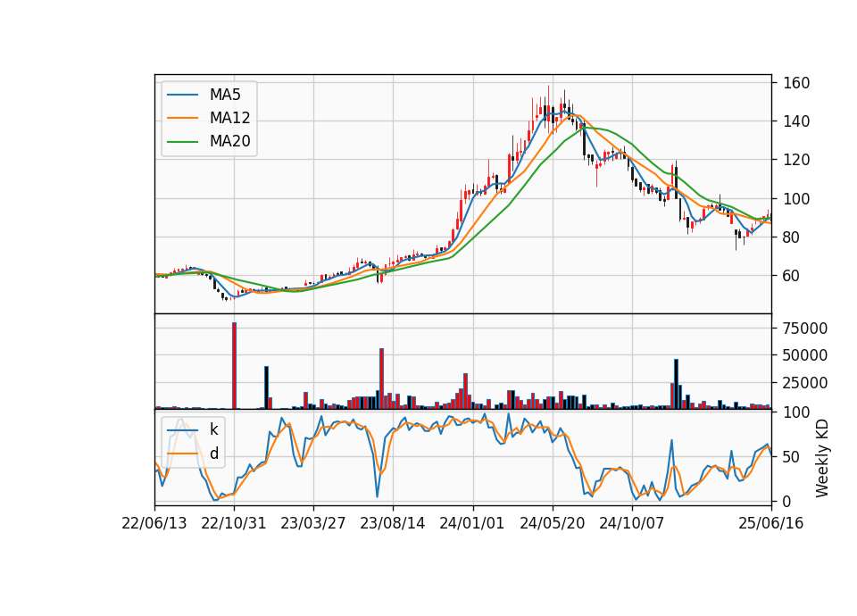Click the orange MA12 line sample in legend
This screenshot has width=857, height=616.
pos(182,118)
